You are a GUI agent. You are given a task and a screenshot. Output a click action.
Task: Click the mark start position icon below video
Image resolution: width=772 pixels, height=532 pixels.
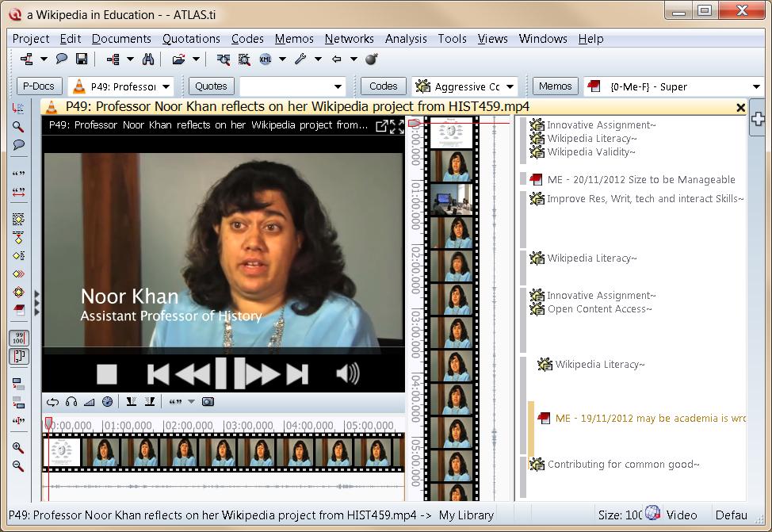pos(131,402)
